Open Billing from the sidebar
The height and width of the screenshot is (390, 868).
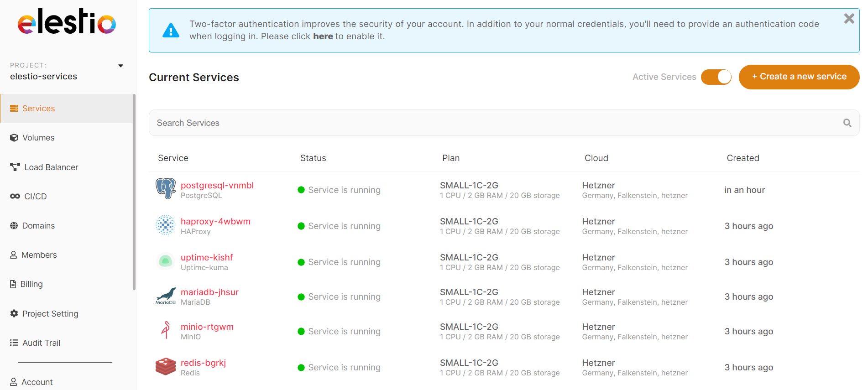(x=31, y=284)
